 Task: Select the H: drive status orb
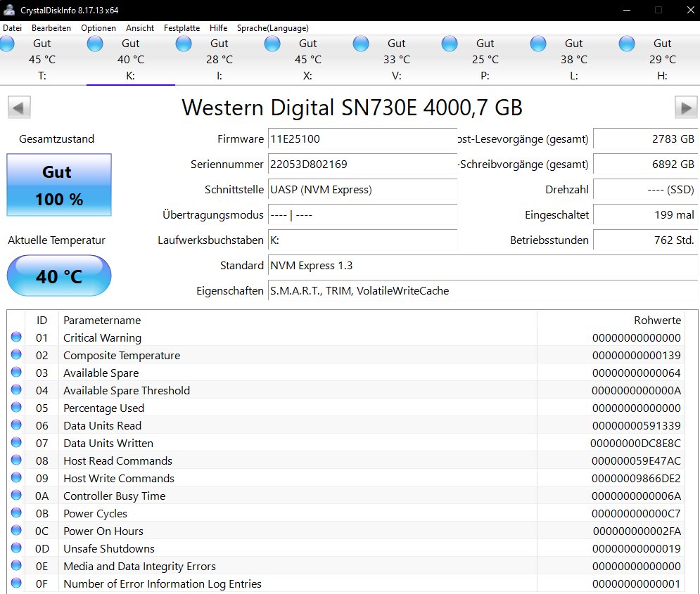coord(627,44)
